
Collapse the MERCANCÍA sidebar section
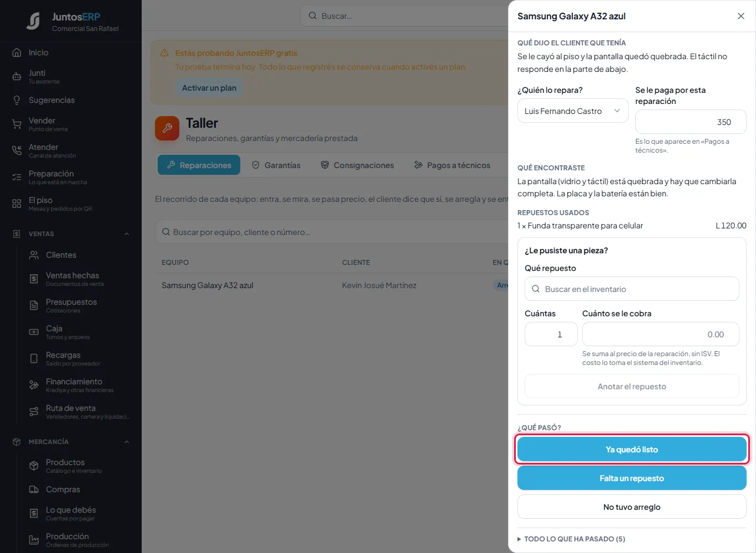(x=127, y=442)
